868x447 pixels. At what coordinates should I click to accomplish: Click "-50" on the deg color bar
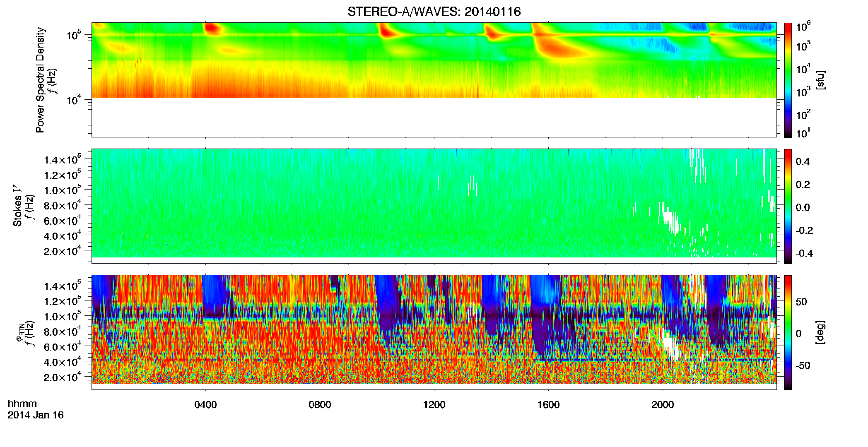point(803,365)
